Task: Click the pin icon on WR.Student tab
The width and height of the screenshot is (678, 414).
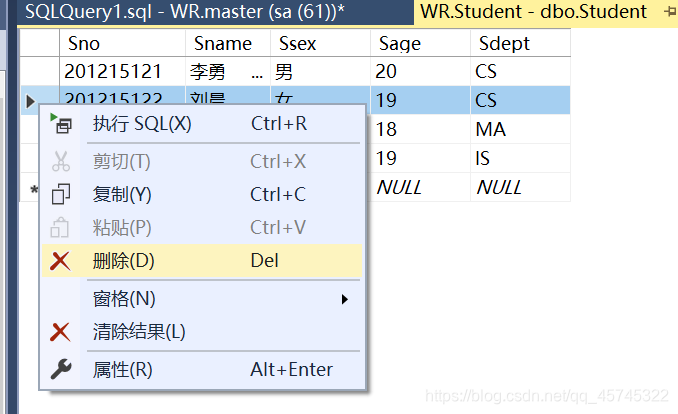Action: coord(671,12)
